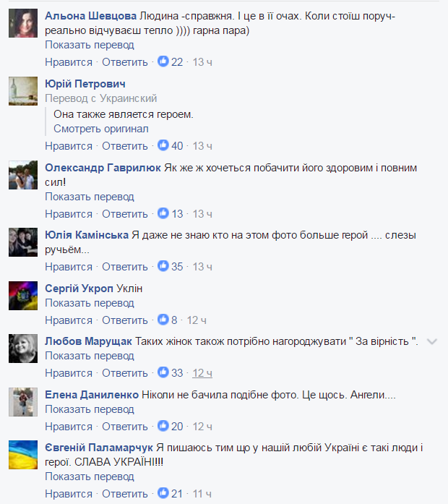Open reactions with 13 likes on Гаврилюк's comment

pyautogui.click(x=163, y=213)
